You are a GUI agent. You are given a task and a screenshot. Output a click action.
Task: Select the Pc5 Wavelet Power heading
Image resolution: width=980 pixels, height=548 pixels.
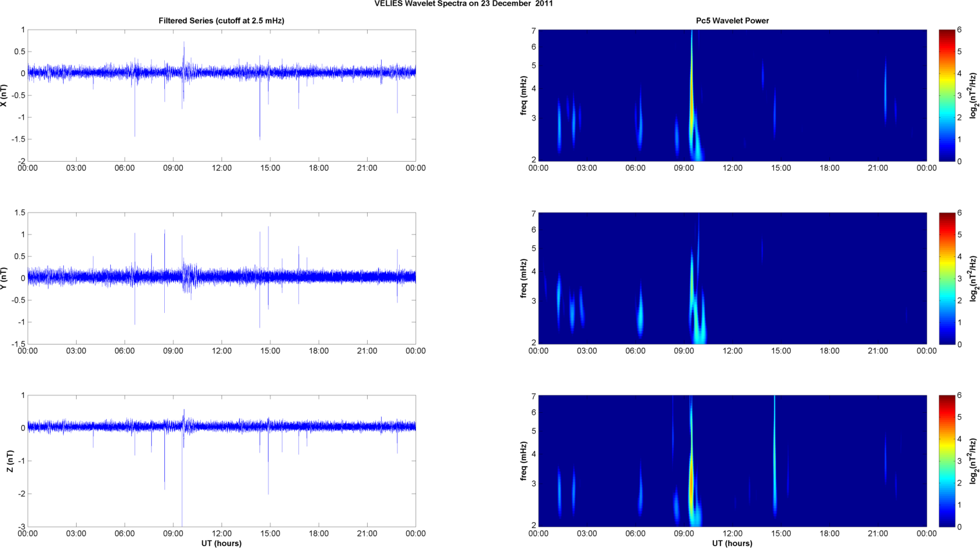(732, 21)
